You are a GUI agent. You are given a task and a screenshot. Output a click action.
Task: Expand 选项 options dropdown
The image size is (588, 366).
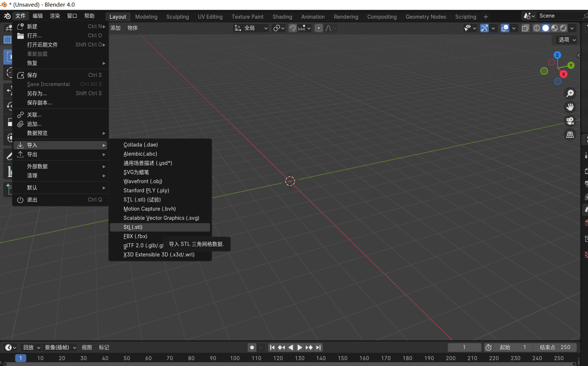pyautogui.click(x=567, y=40)
